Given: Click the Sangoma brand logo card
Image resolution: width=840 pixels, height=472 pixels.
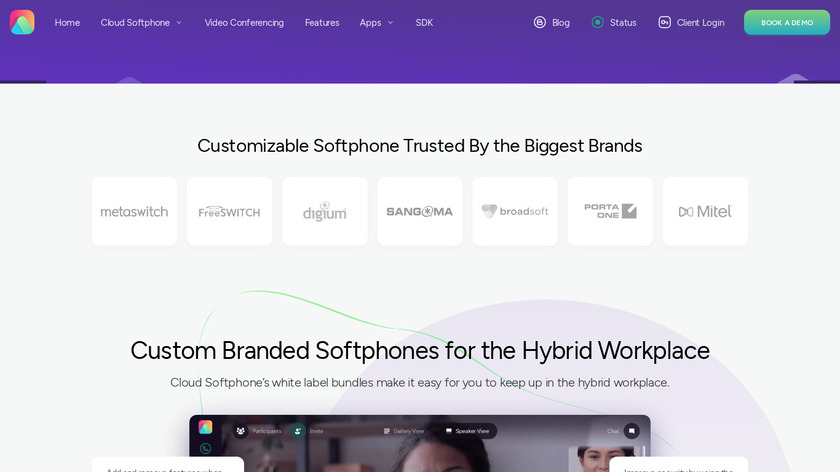Looking at the screenshot, I should (420, 212).
